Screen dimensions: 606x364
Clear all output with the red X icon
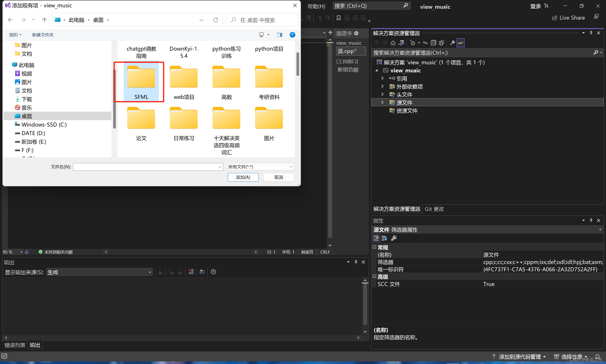191,272
